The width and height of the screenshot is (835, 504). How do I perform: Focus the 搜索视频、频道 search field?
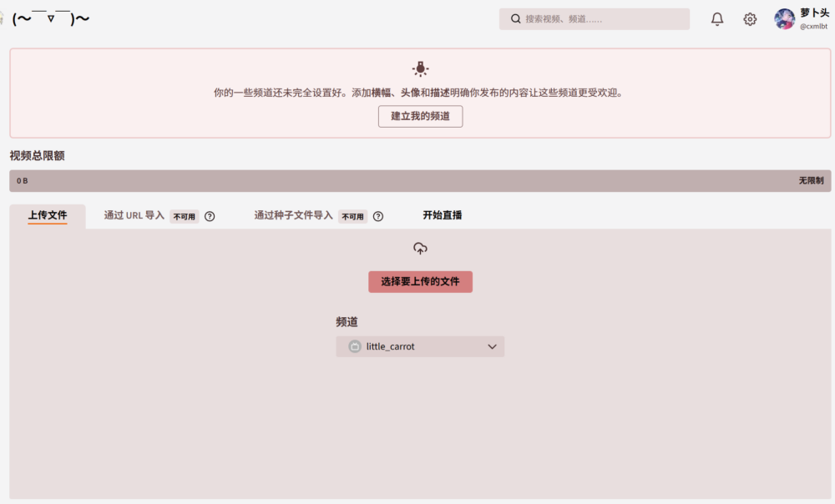click(x=601, y=19)
